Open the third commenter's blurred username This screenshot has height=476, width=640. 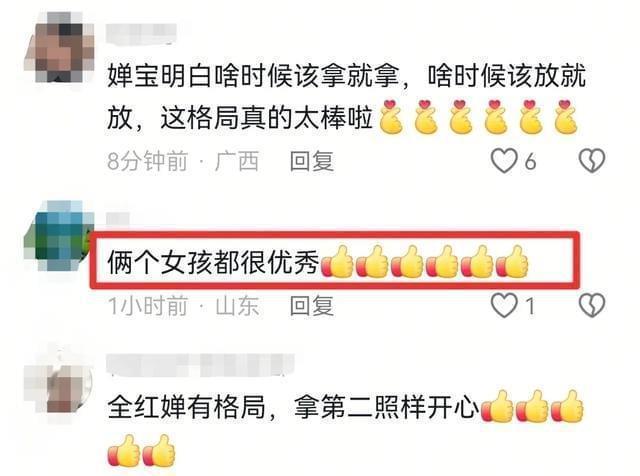coord(200,364)
